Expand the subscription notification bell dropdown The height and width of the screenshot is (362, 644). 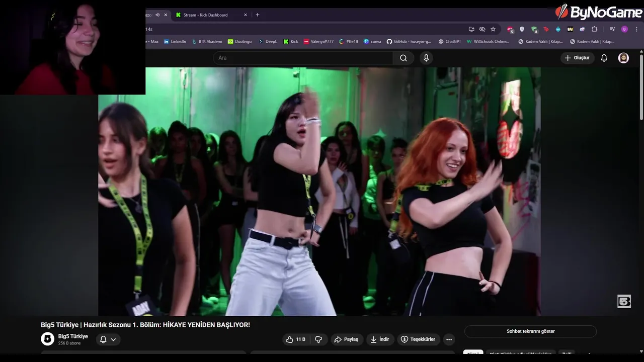click(108, 339)
